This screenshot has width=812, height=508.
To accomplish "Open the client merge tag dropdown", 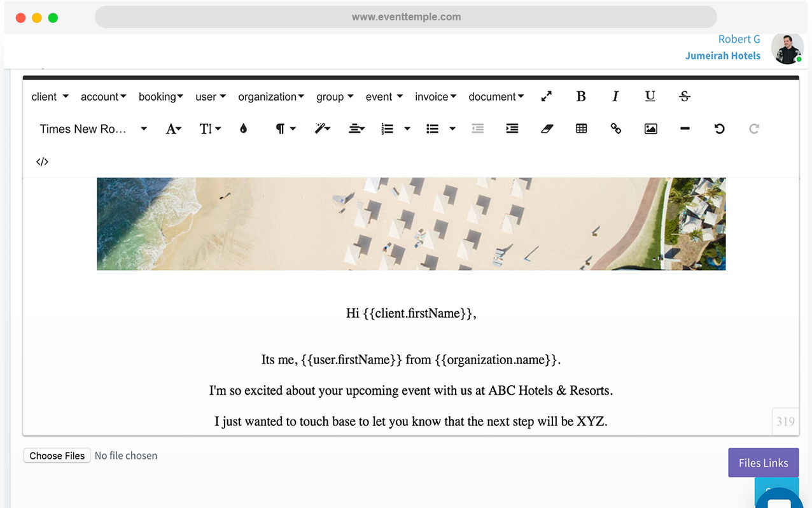I will coord(50,97).
